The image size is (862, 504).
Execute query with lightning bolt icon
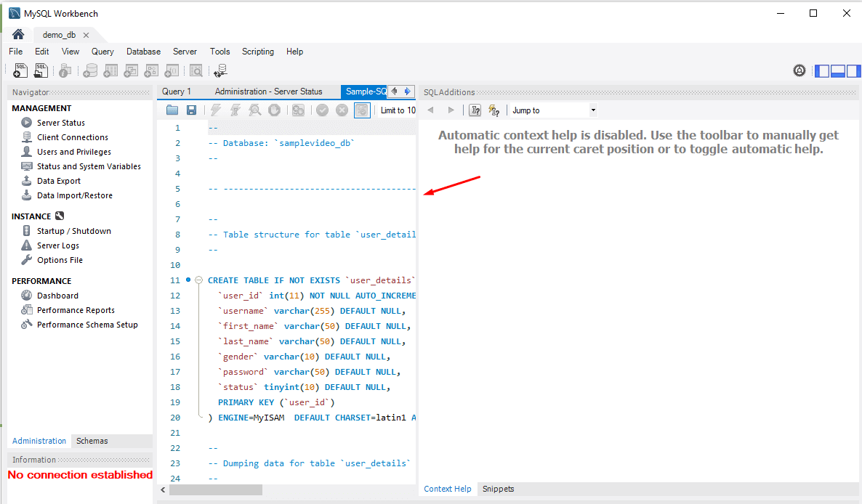[x=215, y=110]
